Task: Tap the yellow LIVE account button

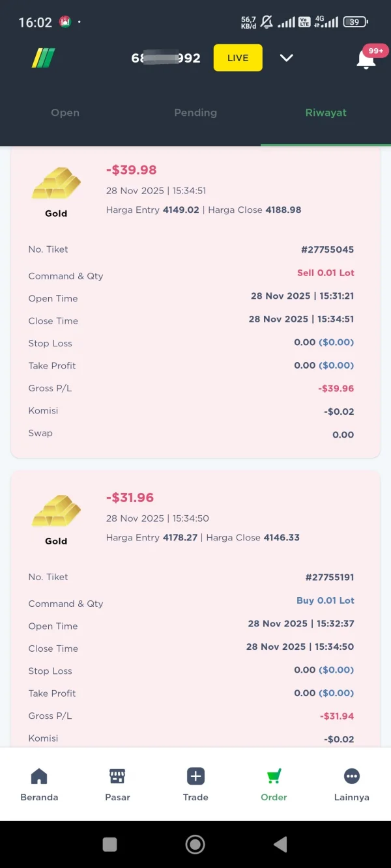Action: pyautogui.click(x=238, y=58)
